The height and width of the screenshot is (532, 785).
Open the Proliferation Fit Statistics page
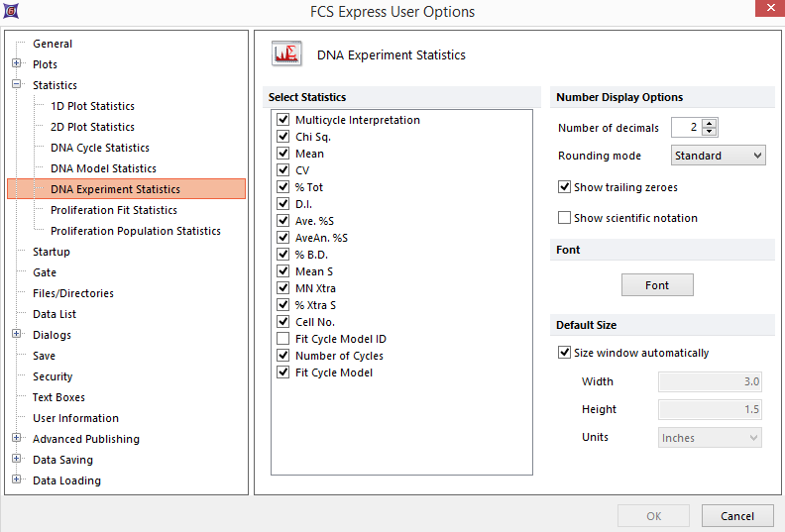click(114, 210)
